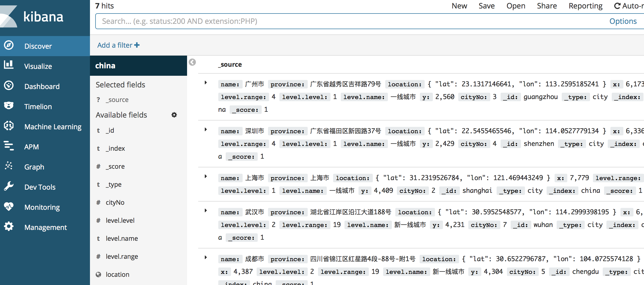Open Available fields settings gear
The height and width of the screenshot is (285, 644).
pyautogui.click(x=174, y=115)
